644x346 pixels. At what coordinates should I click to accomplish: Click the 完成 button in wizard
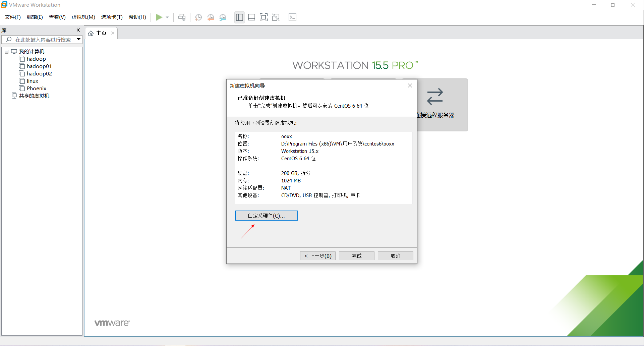(357, 256)
